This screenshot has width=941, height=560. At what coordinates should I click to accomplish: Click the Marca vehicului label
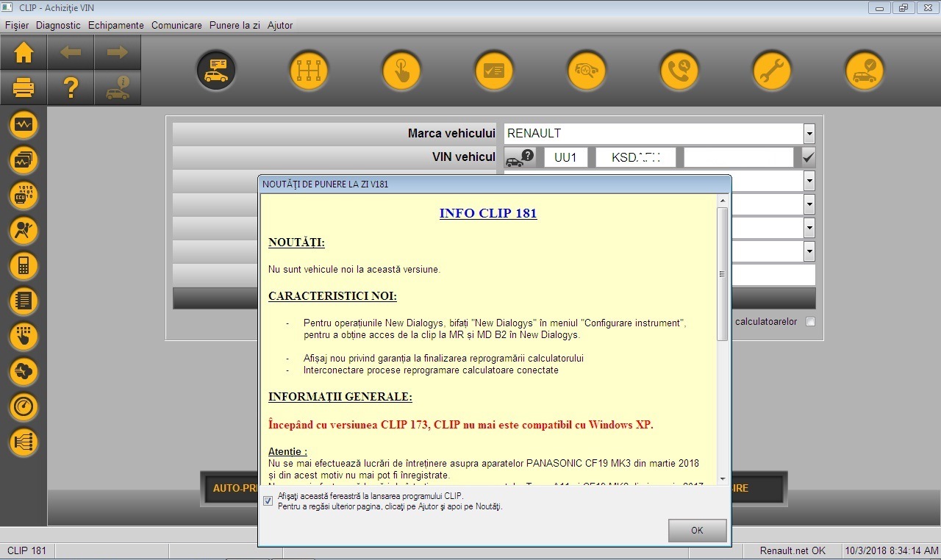coord(451,134)
